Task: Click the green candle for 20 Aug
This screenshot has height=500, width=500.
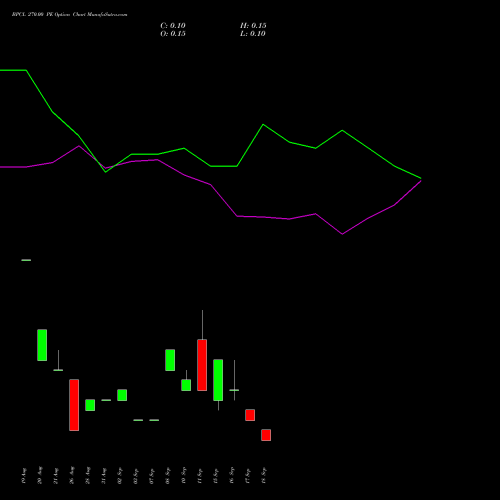Action: [42, 345]
